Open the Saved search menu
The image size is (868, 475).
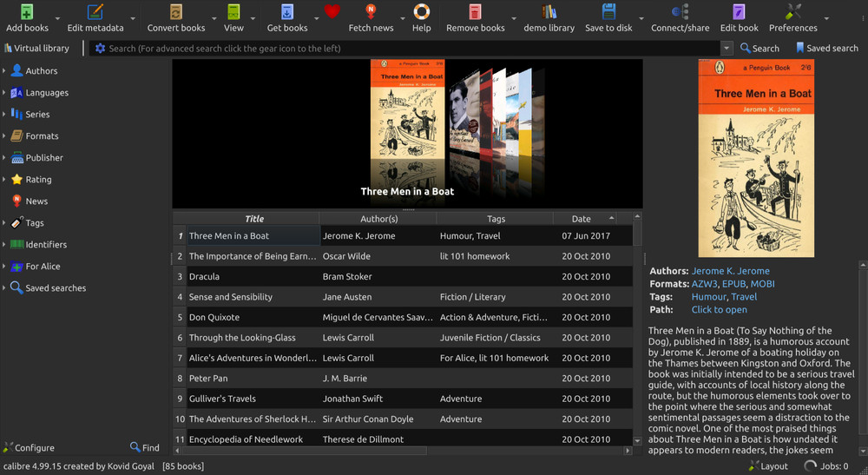coord(826,48)
